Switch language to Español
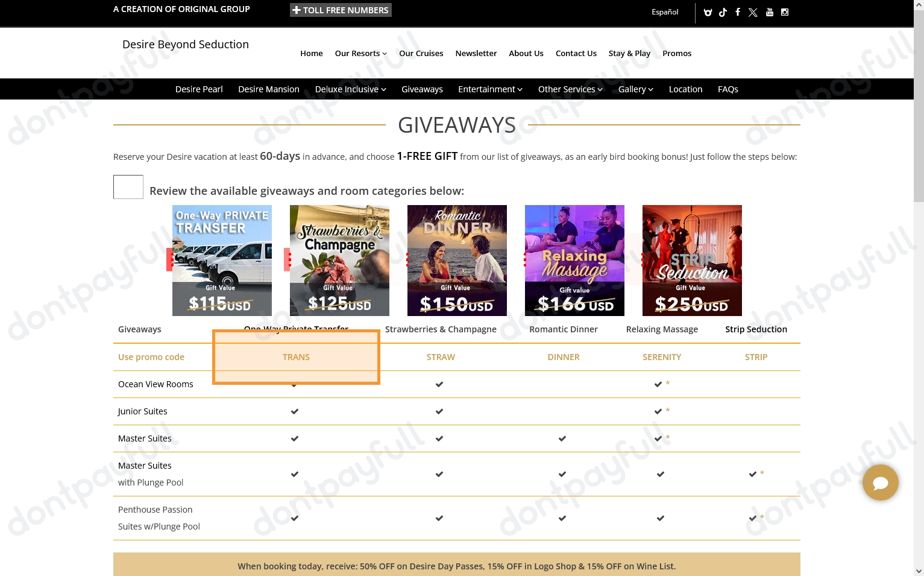 (664, 12)
